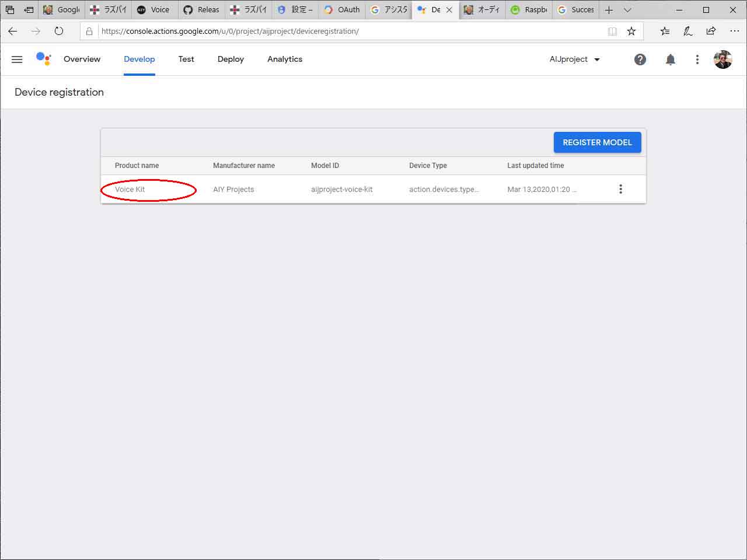Image resolution: width=747 pixels, height=560 pixels.
Task: Switch to the Analytics tab
Action: point(285,59)
